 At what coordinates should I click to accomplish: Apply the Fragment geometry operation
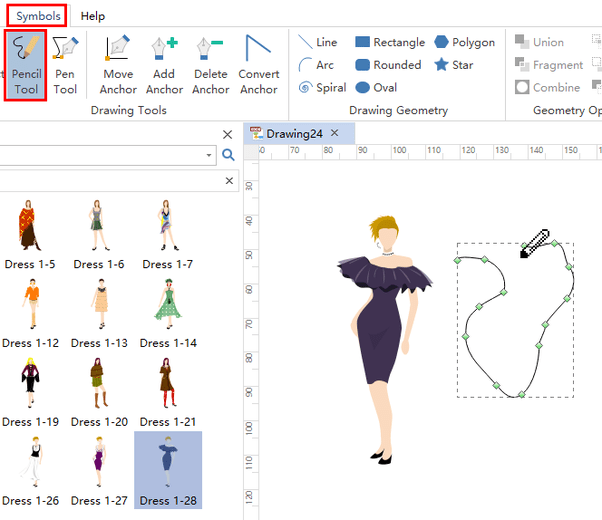point(549,65)
